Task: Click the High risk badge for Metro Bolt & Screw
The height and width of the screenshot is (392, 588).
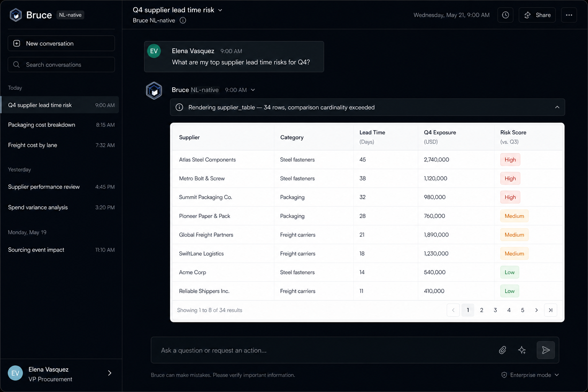Action: 510,178
